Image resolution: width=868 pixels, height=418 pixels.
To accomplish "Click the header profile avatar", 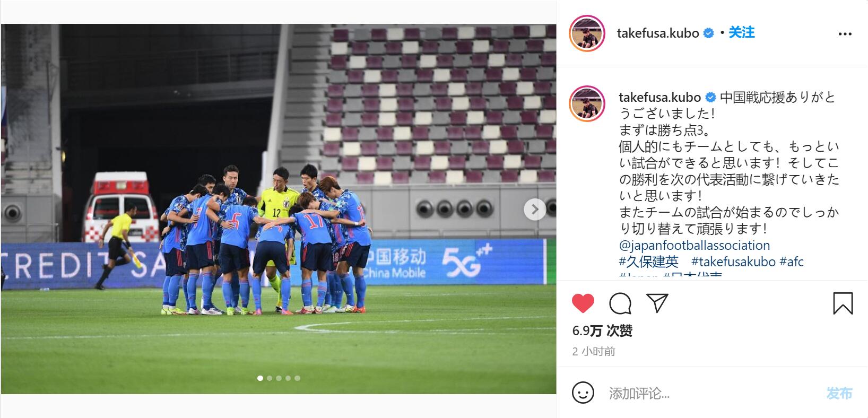I will 587,33.
